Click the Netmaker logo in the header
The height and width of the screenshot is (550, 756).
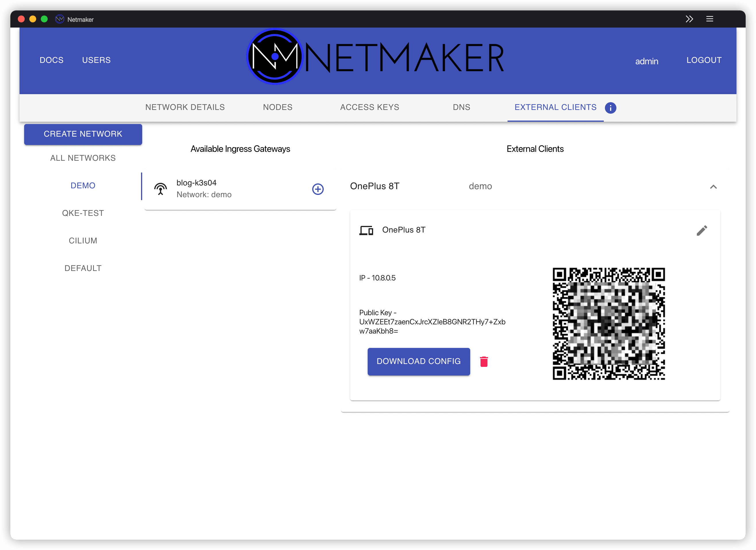coord(274,56)
